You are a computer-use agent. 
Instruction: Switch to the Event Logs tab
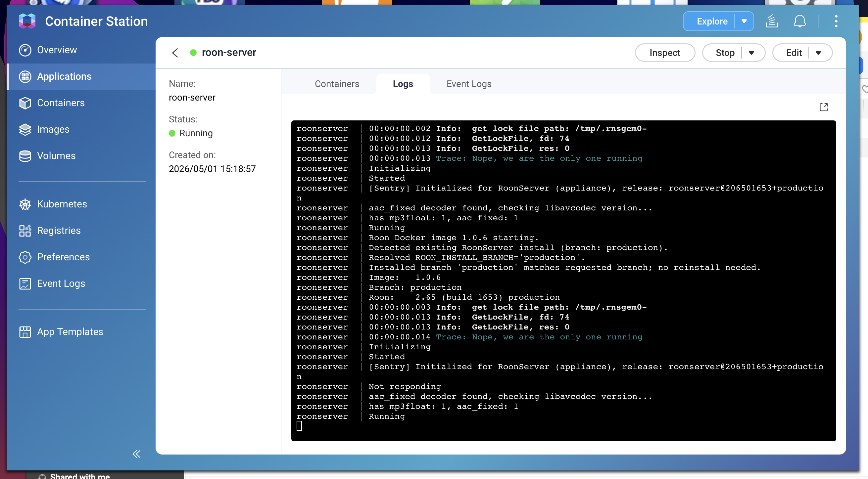(x=469, y=84)
